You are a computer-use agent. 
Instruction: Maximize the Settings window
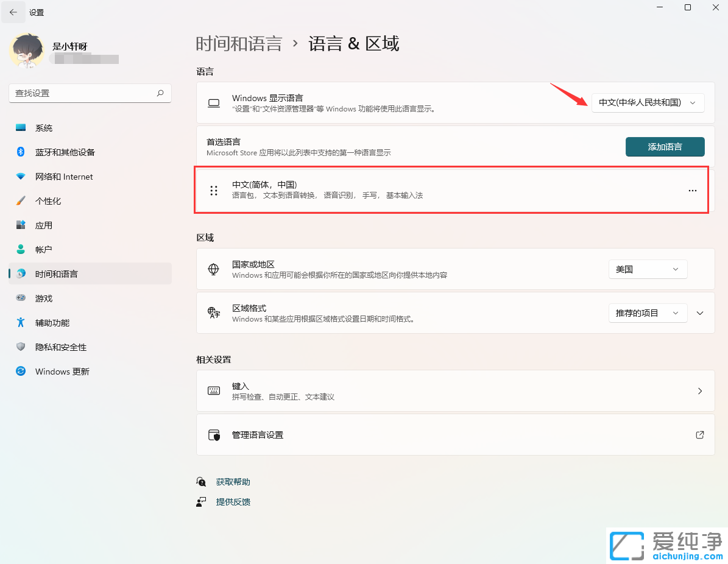(x=688, y=7)
